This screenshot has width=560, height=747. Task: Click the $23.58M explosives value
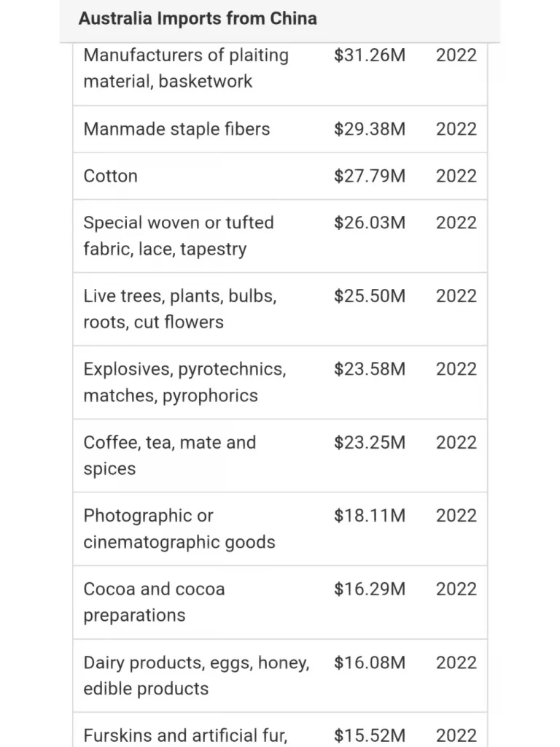(370, 369)
